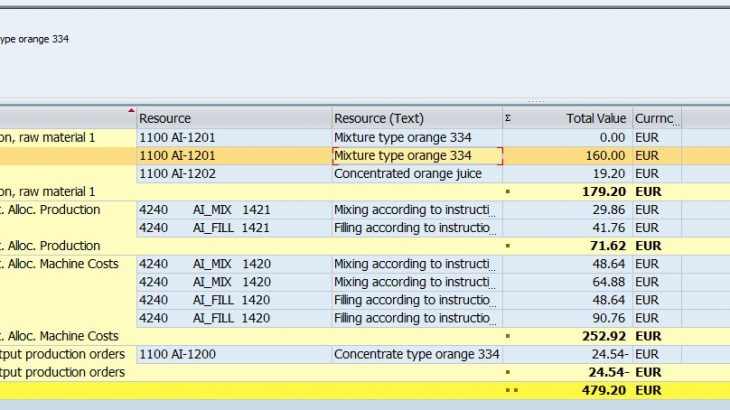The image size is (730, 410).
Task: Collapse the subtotal marker beside 252.92
Action: pyautogui.click(x=508, y=336)
